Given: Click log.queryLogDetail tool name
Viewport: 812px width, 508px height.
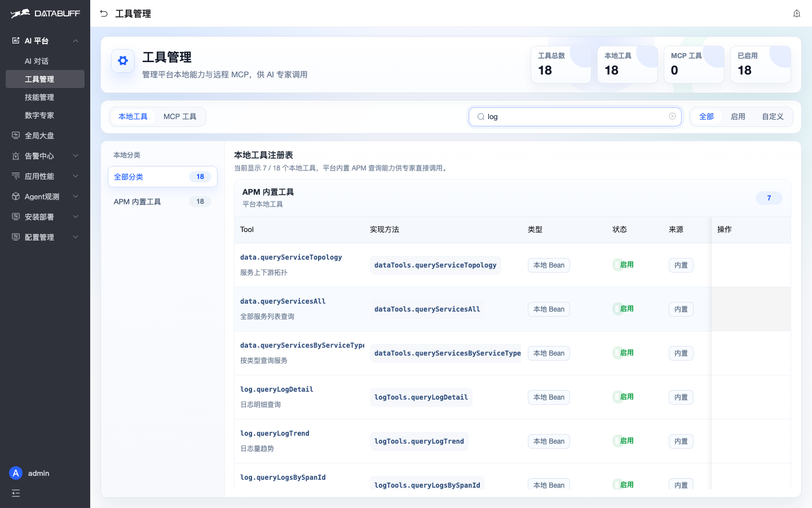Looking at the screenshot, I should click(277, 389).
